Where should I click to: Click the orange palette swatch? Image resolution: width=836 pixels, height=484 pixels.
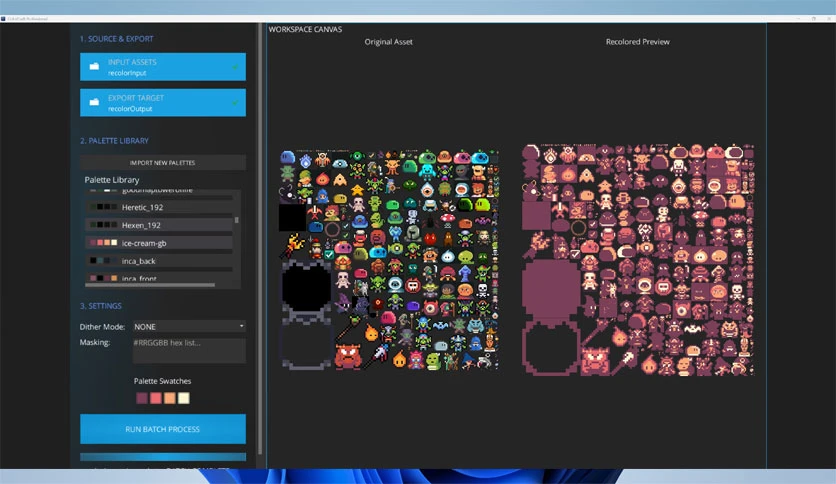170,398
